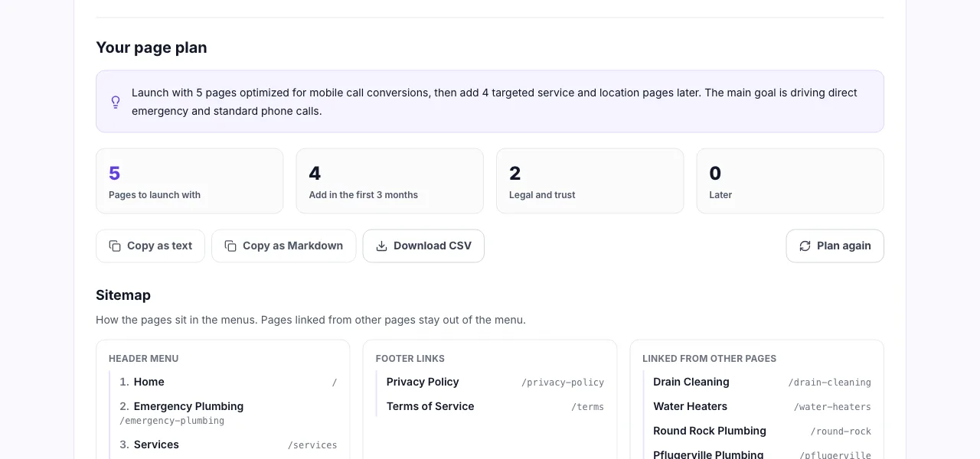Click the /emergency-plumbing path text
Image resolution: width=980 pixels, height=459 pixels.
(172, 421)
